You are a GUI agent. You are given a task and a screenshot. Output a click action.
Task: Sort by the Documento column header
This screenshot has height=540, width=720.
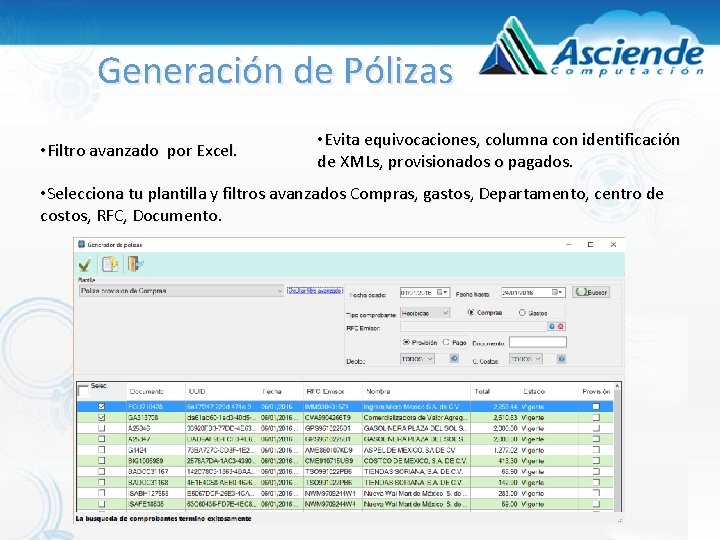(146, 392)
